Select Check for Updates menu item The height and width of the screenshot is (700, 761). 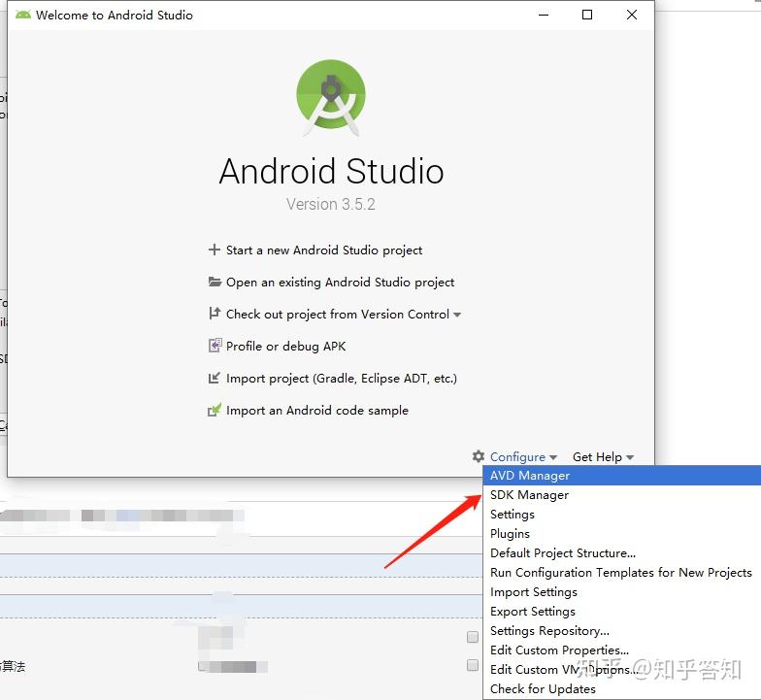tap(543, 689)
